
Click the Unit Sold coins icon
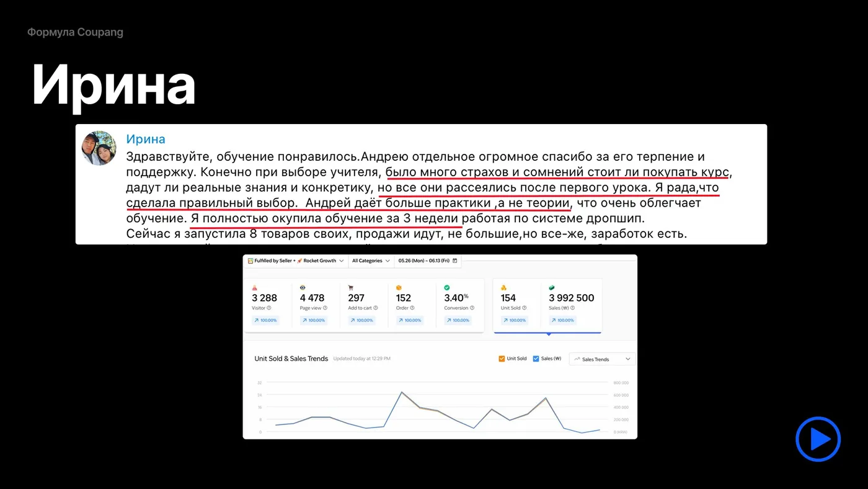[504, 288]
